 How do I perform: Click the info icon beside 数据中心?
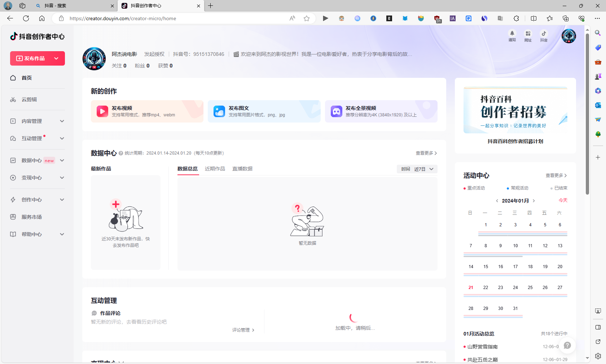tap(121, 153)
